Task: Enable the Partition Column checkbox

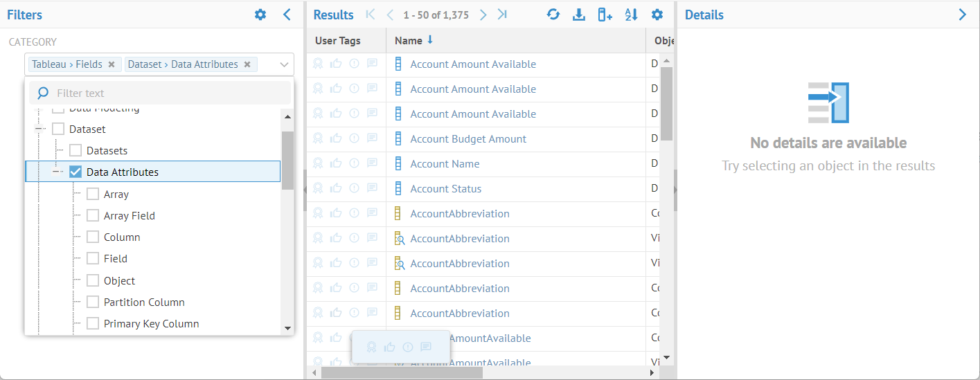Action: pyautogui.click(x=93, y=302)
